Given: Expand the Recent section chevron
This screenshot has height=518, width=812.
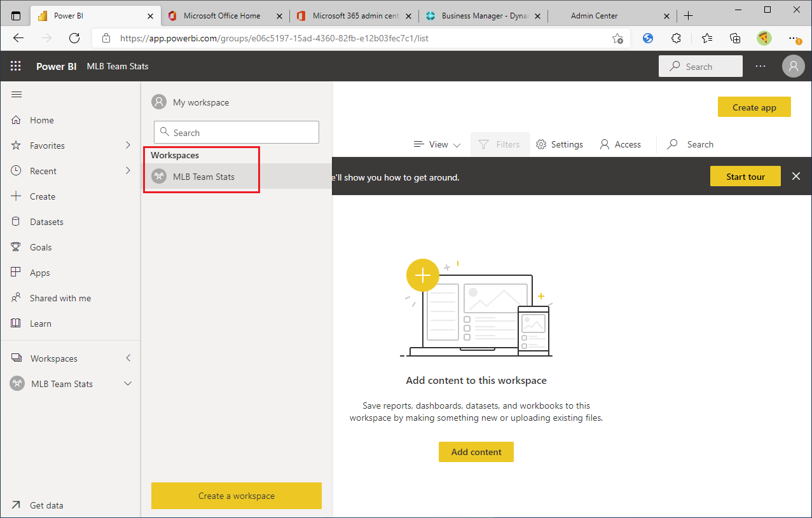Looking at the screenshot, I should (128, 170).
